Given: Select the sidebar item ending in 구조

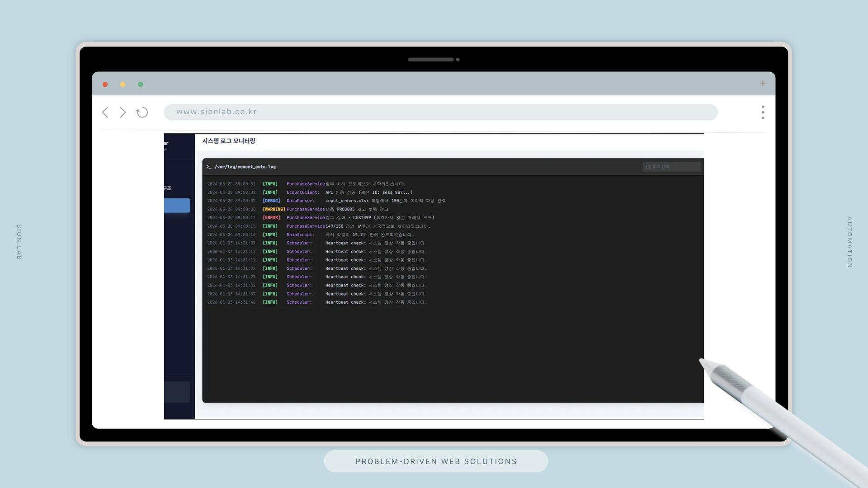Looking at the screenshot, I should (168, 188).
